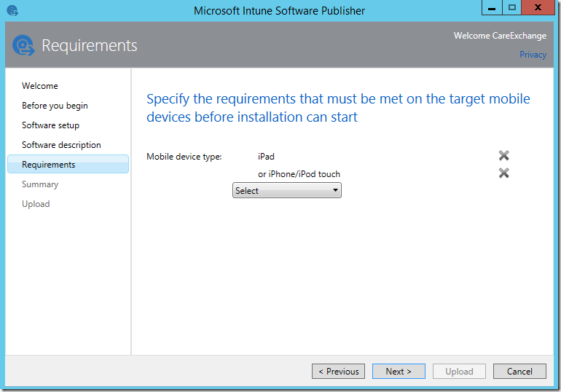Cancel the software publisher wizard
Screen dimensions: 561x392
point(519,372)
